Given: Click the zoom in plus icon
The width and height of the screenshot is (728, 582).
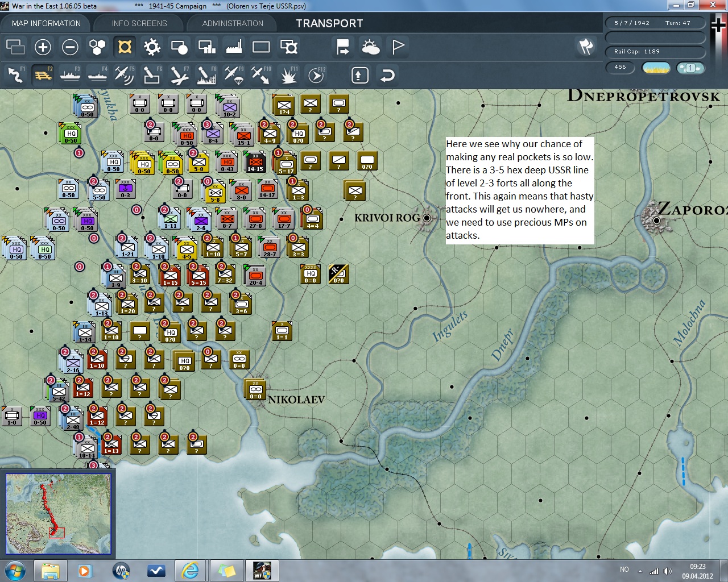Looking at the screenshot, I should [43, 47].
